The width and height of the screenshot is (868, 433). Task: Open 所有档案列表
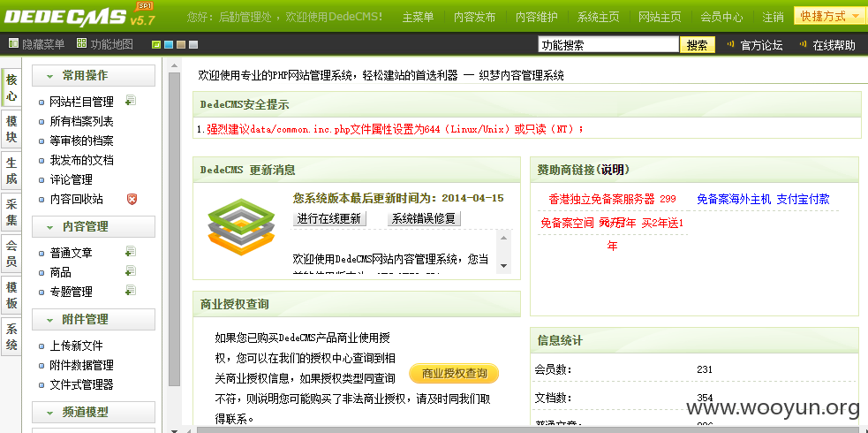[x=82, y=121]
